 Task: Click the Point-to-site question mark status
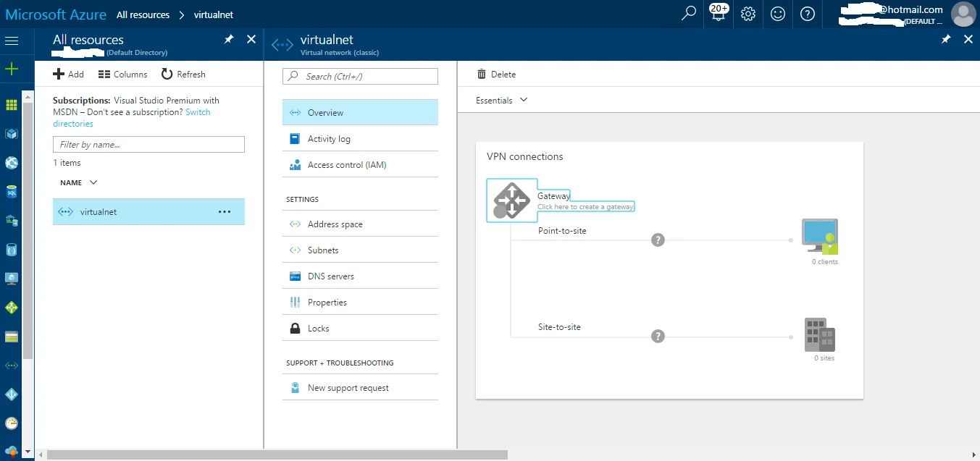click(x=658, y=240)
